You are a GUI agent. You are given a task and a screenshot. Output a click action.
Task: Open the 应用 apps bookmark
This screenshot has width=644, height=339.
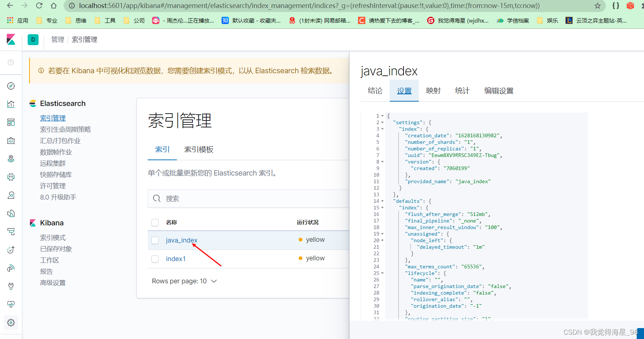17,20
